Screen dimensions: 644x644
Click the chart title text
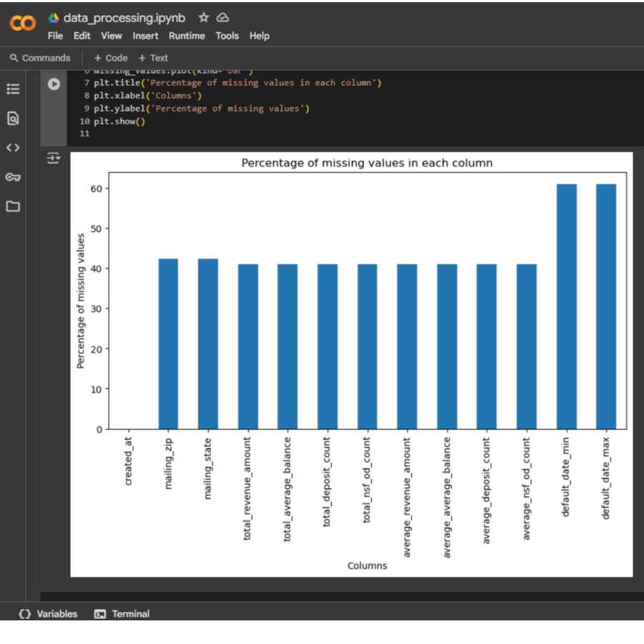pos(367,162)
